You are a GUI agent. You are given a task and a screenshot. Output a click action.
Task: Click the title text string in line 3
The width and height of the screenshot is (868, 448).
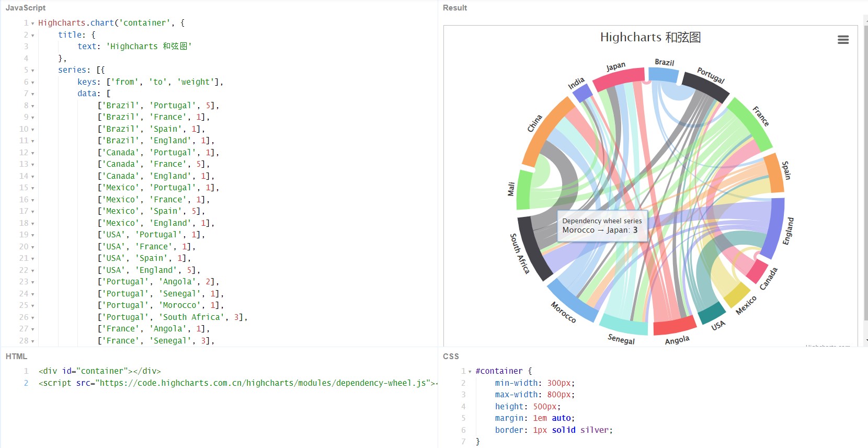[149, 47]
